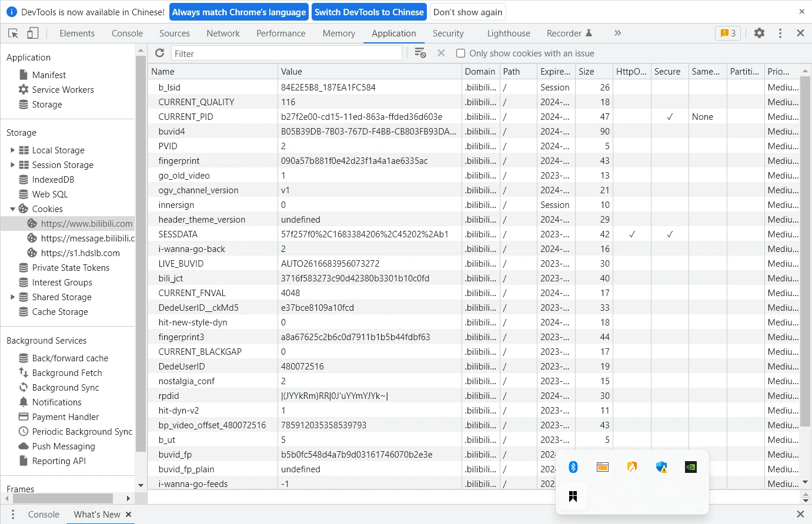Viewport: 812px width, 524px height.
Task: Select the SESSDATA cookie row
Action: (473, 234)
